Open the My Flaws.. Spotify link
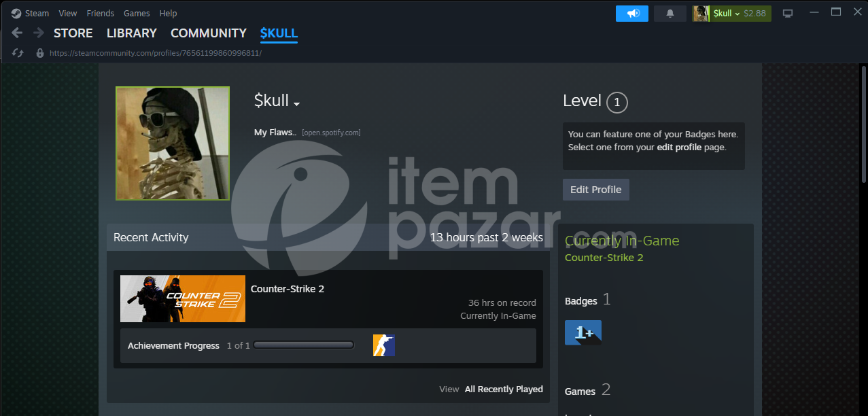 (x=275, y=133)
